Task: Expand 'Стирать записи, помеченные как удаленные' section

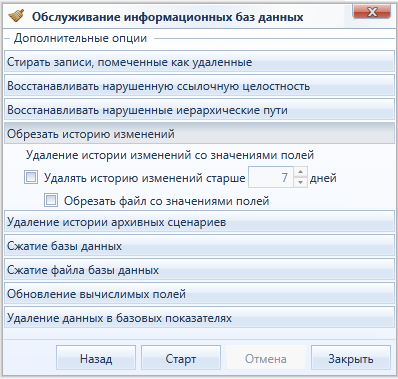Action: (x=199, y=62)
